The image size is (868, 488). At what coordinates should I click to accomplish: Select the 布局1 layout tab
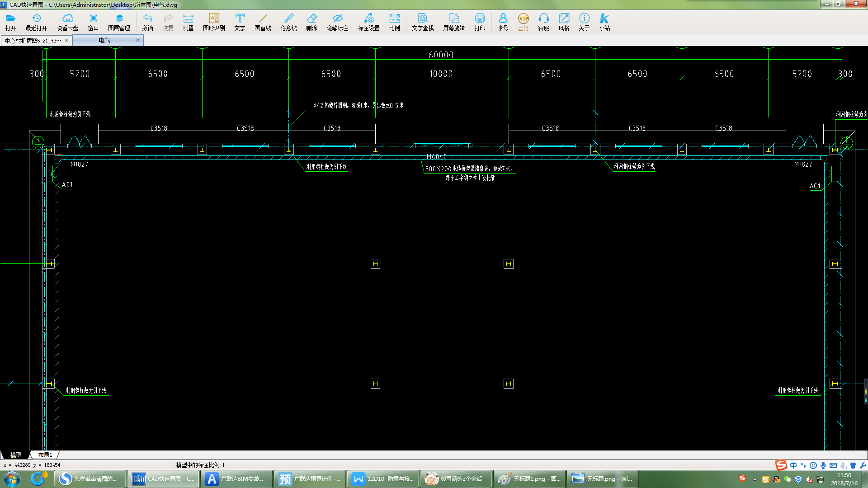click(x=45, y=455)
